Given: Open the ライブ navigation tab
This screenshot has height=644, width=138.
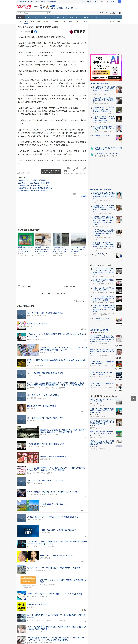Looking at the screenshot, I should click(x=37, y=17).
